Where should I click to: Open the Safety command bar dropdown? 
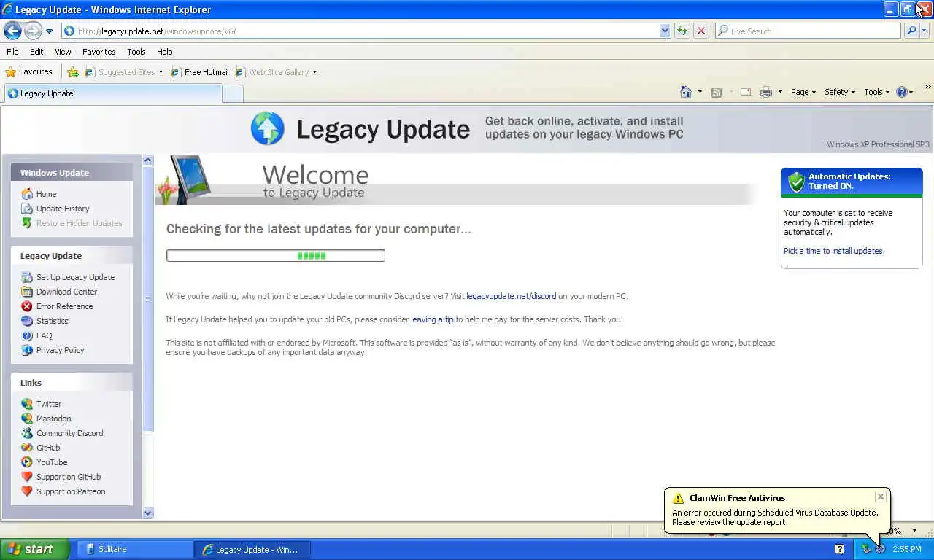pos(840,92)
